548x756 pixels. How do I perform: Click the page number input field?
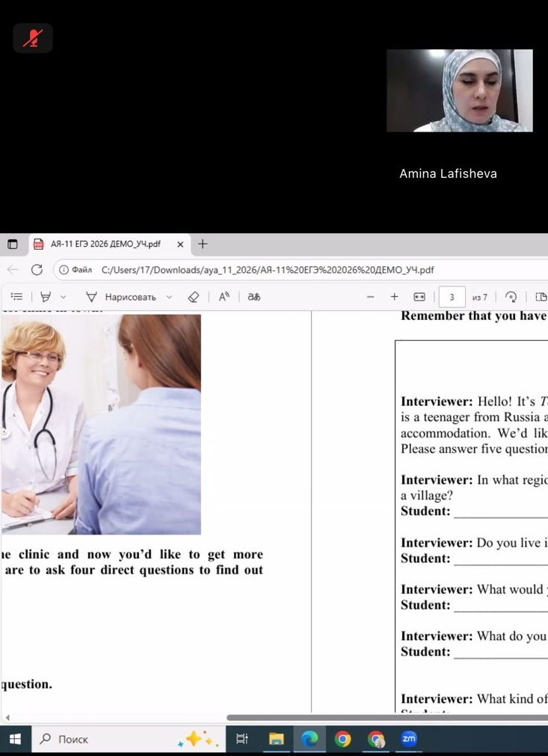tap(452, 297)
